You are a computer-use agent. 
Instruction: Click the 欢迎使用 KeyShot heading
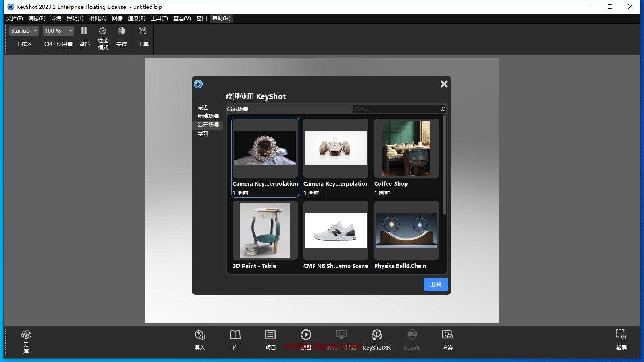click(x=256, y=96)
